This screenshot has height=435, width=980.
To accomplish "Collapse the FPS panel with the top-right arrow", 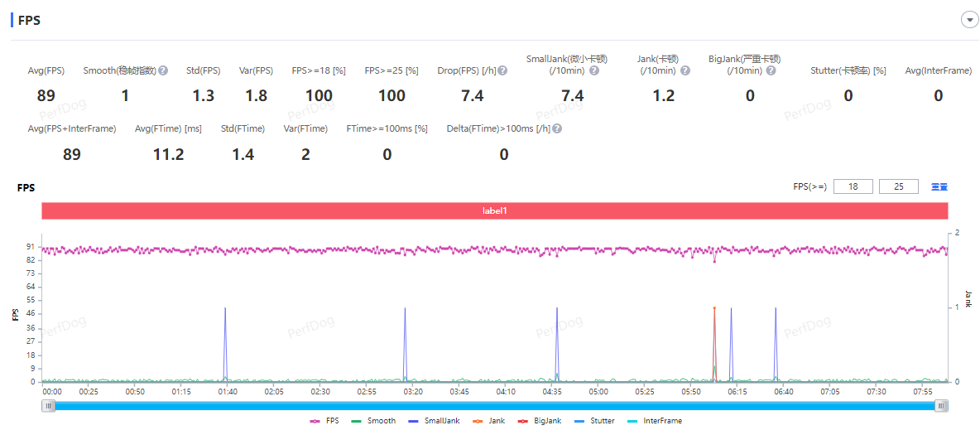I will (969, 21).
